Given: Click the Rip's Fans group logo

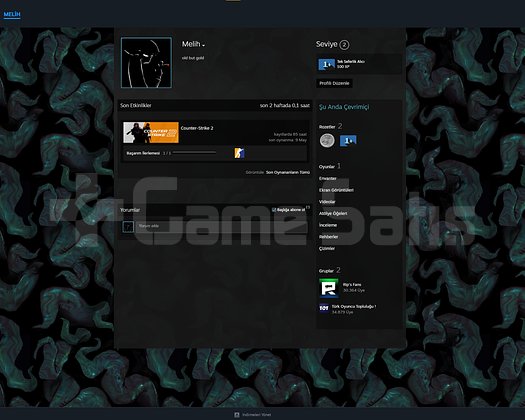Looking at the screenshot, I should point(329,288).
